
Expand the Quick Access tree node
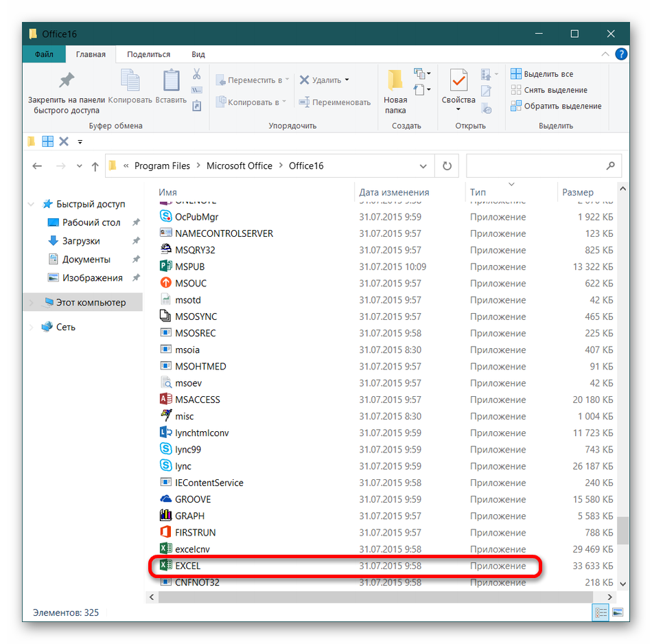(31, 204)
